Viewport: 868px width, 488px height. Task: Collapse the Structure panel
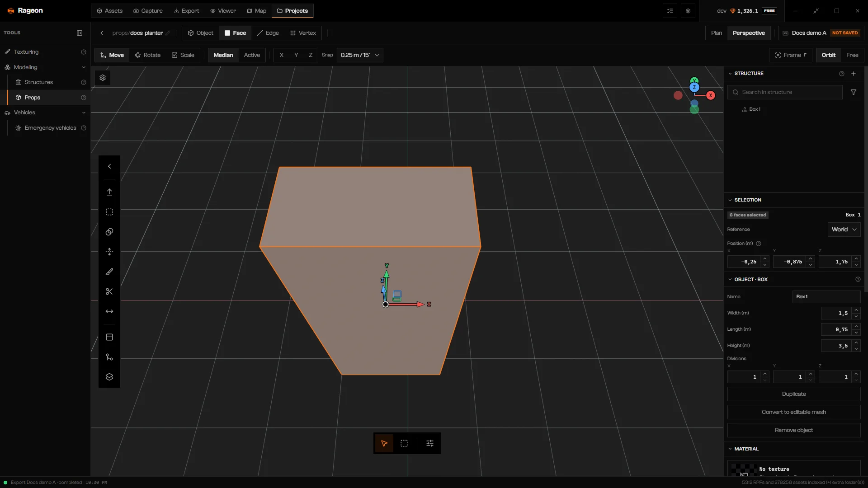(x=730, y=74)
